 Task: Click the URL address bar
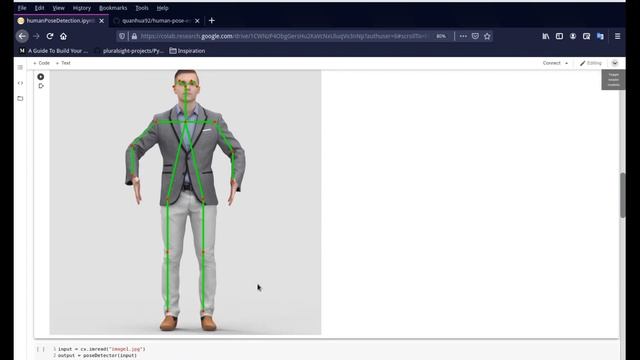[284, 36]
